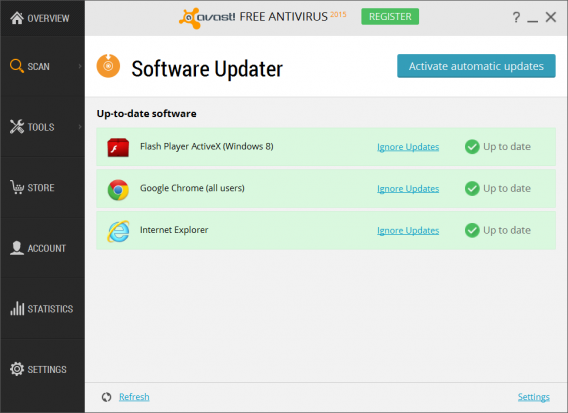This screenshot has width=568, height=413.
Task: Select the Internet Explorer name text
Action: (174, 230)
